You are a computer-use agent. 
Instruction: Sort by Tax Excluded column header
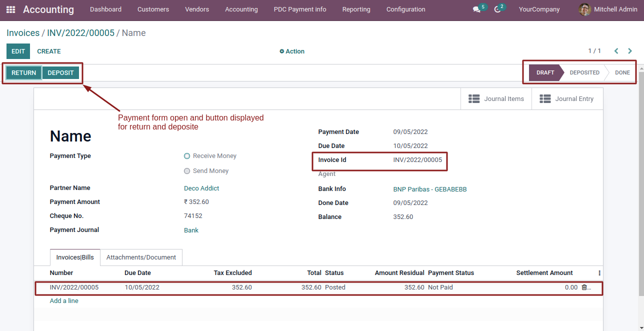click(233, 273)
